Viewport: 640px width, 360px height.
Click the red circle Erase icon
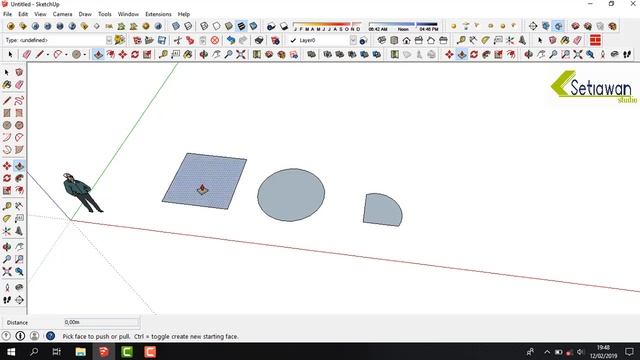point(215,40)
